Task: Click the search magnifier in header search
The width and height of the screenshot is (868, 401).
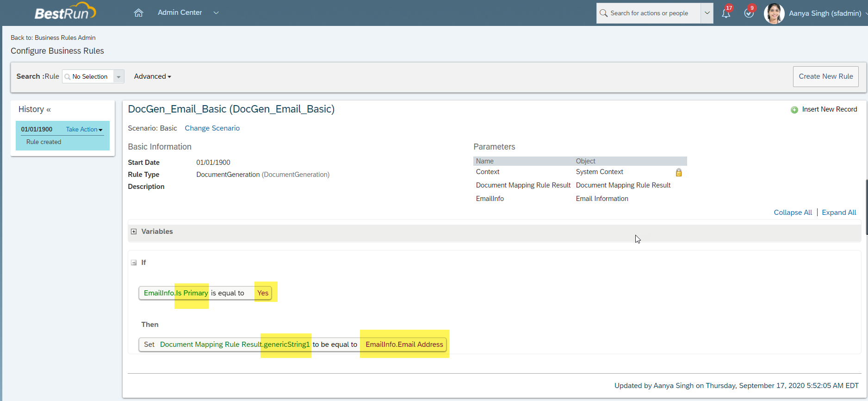Action: click(x=603, y=13)
